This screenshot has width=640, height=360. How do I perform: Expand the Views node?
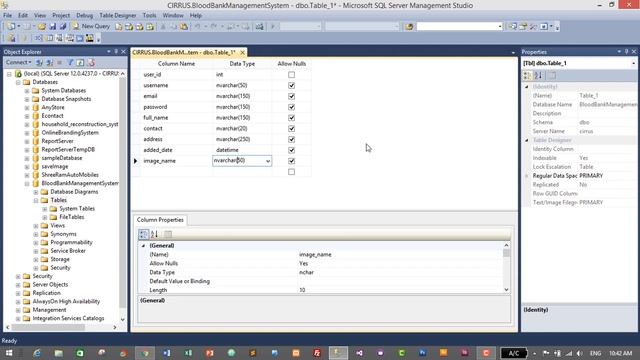tap(36, 226)
